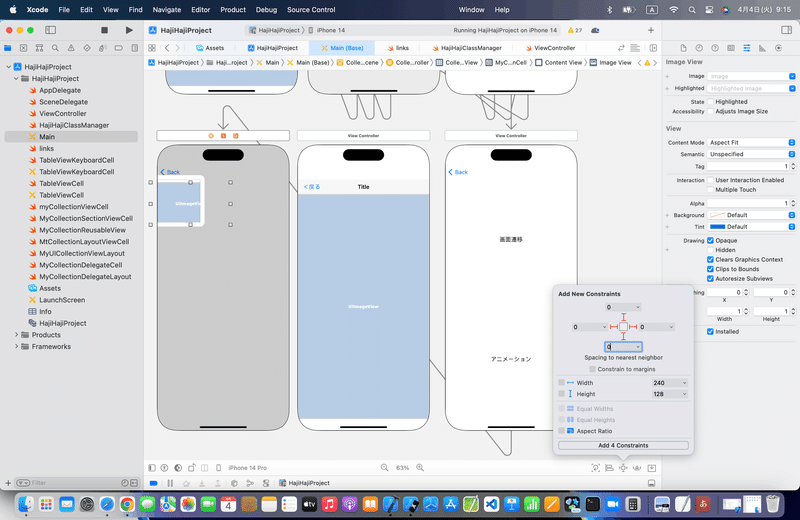This screenshot has width=800, height=520.
Task: Open the constraint Height value dropdown
Action: pos(684,394)
